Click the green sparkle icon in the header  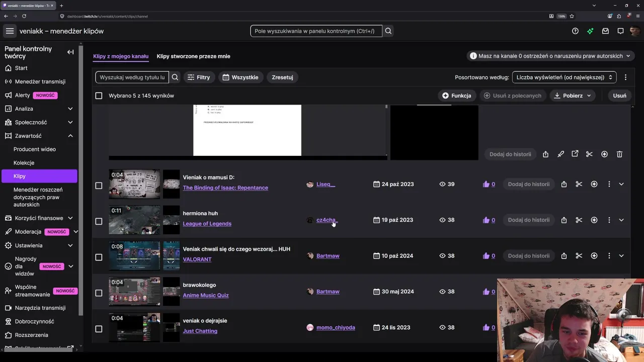click(x=590, y=31)
